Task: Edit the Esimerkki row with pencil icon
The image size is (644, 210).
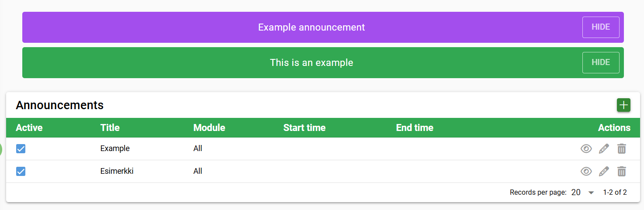Action: coord(604,172)
